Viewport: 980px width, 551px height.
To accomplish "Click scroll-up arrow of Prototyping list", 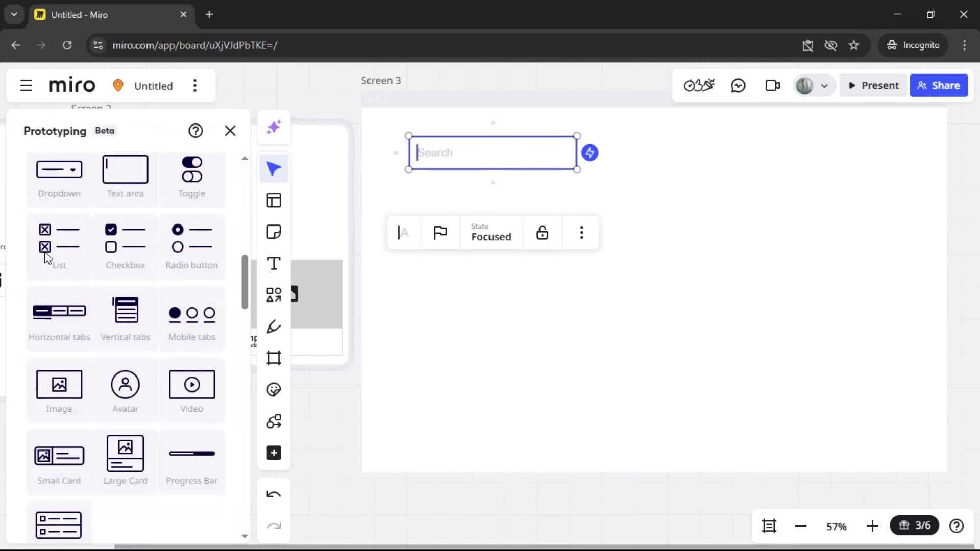I will click(x=244, y=159).
